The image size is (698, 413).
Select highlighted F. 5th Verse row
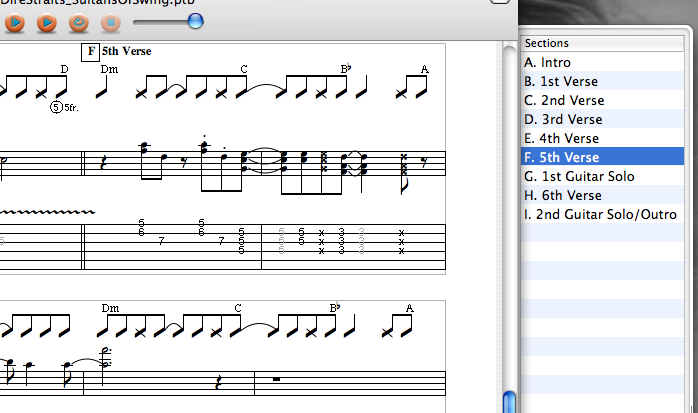pyautogui.click(x=602, y=157)
